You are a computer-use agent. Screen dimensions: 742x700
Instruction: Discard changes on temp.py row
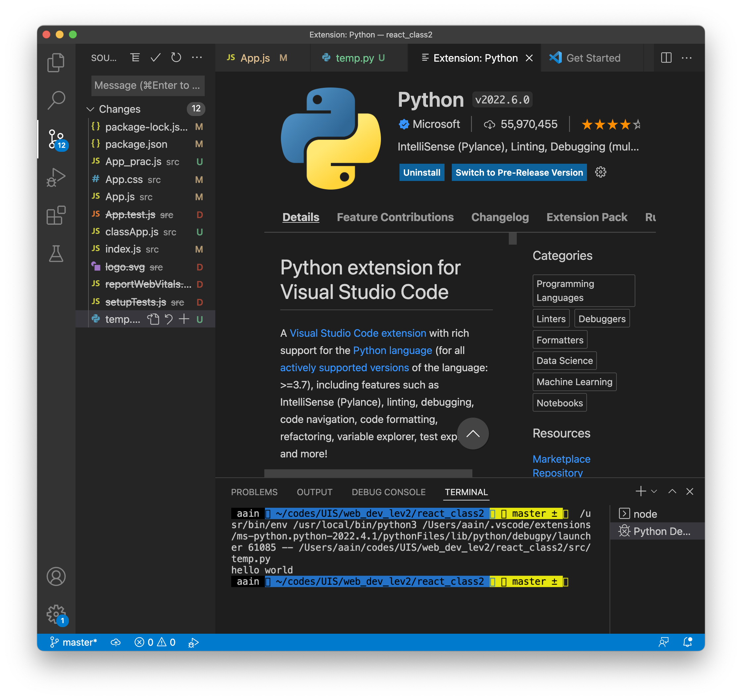pos(169,320)
